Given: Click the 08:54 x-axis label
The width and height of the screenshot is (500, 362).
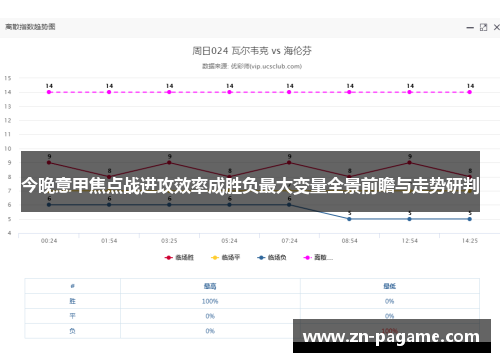Looking at the screenshot, I should (x=349, y=241).
